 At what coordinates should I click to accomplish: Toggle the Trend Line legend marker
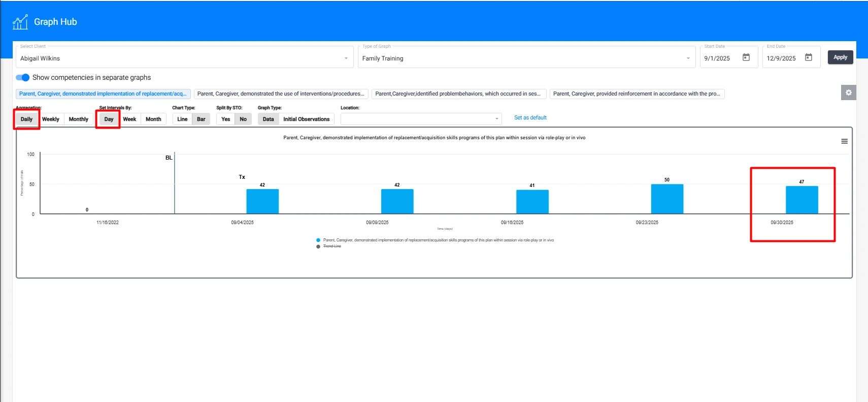click(318, 246)
